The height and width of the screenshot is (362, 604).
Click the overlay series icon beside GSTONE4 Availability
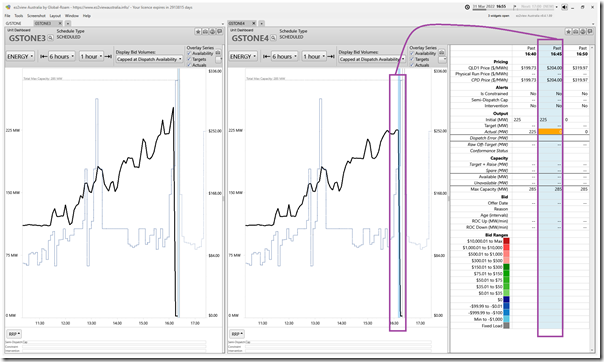(x=442, y=52)
